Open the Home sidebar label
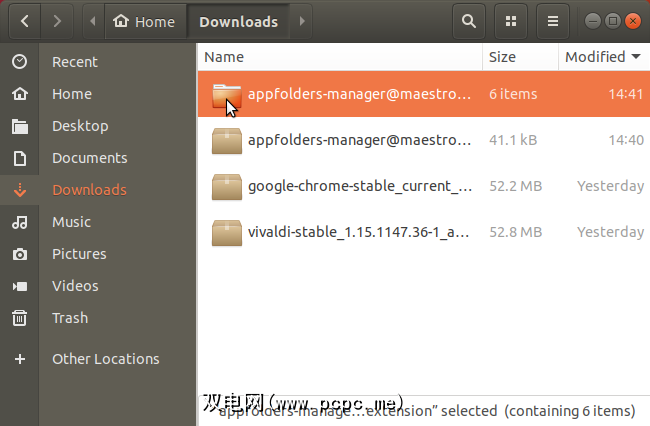 (72, 94)
